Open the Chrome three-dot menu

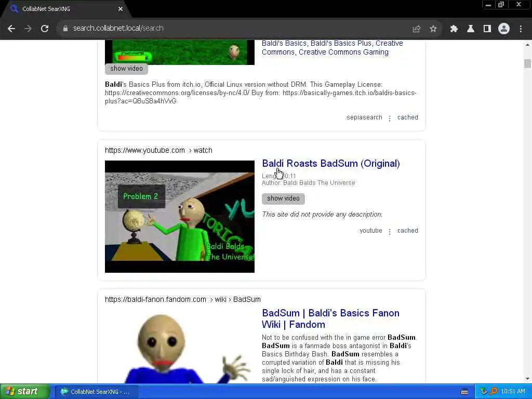click(521, 29)
